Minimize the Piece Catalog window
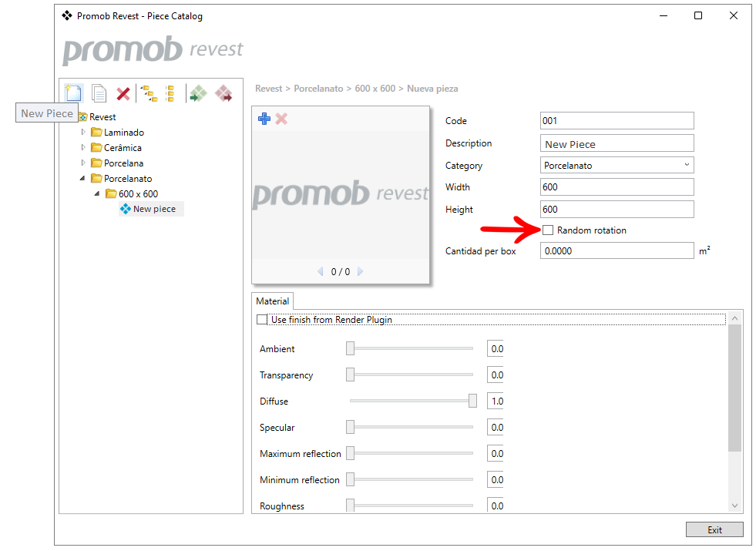756x551 pixels. 664,15
